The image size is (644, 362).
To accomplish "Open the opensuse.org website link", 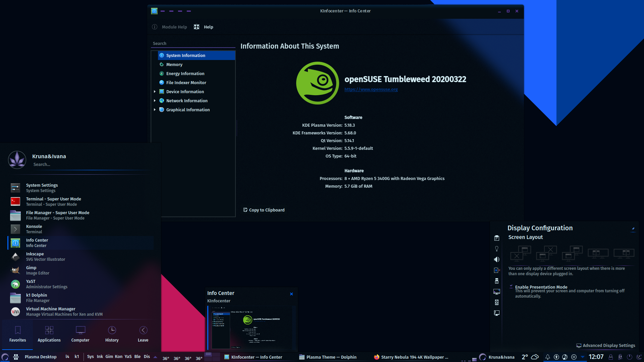I will pos(371,89).
